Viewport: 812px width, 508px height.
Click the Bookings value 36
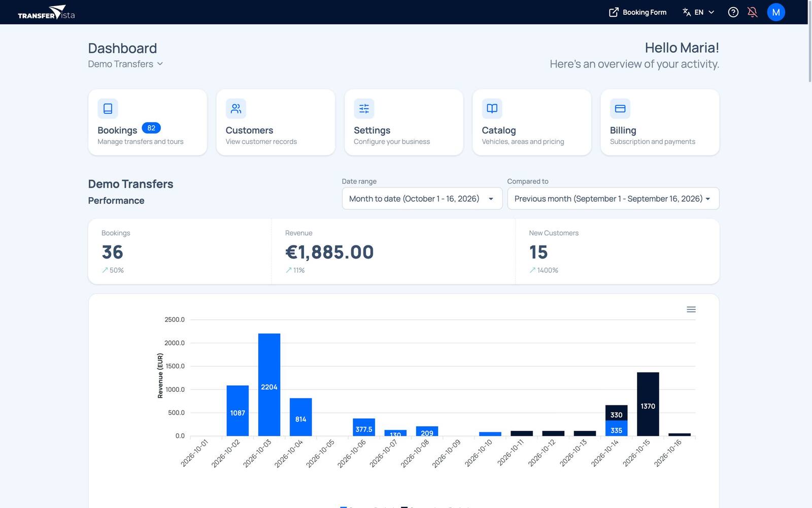click(113, 252)
